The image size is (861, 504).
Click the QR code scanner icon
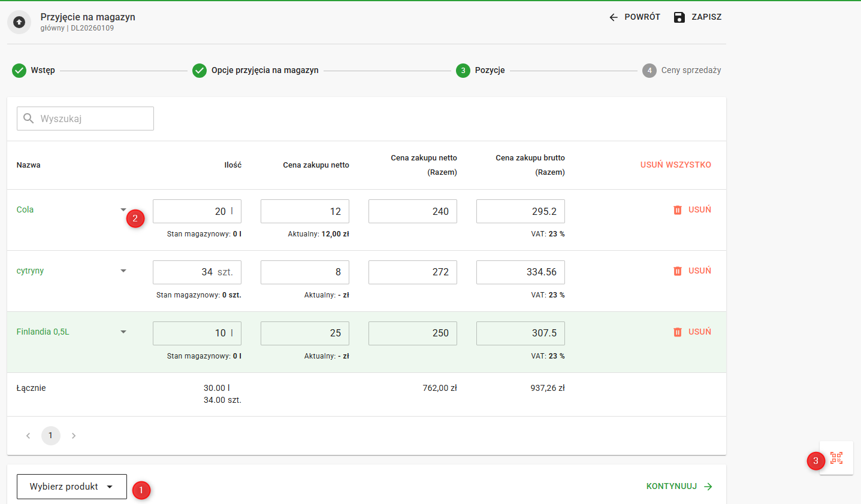point(836,459)
